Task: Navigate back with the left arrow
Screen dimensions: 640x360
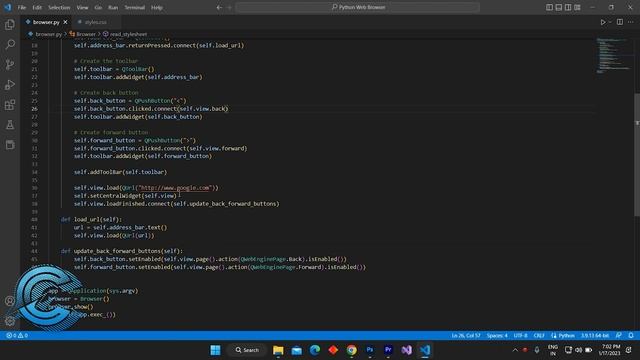Action: (219, 7)
